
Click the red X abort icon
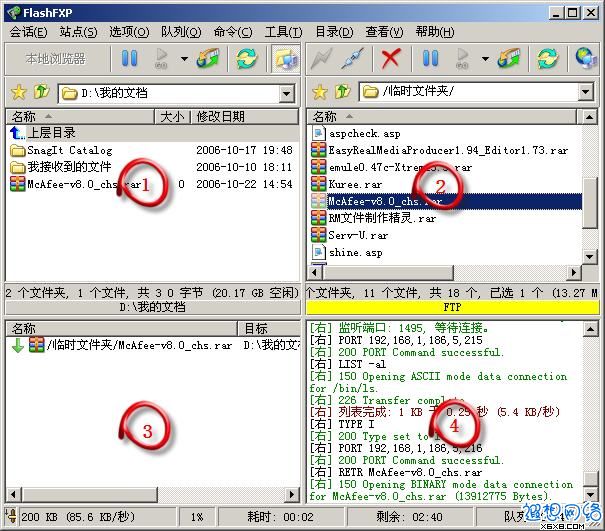[x=390, y=59]
